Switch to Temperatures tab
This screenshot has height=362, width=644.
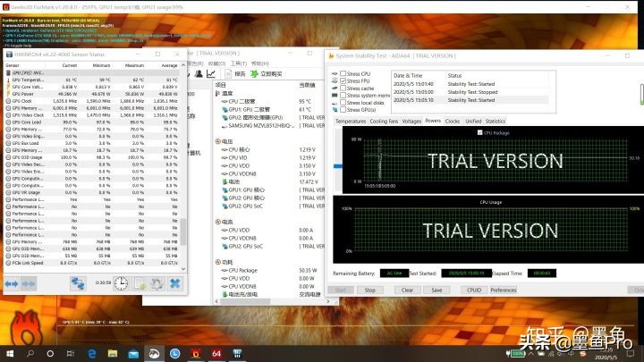pos(351,121)
